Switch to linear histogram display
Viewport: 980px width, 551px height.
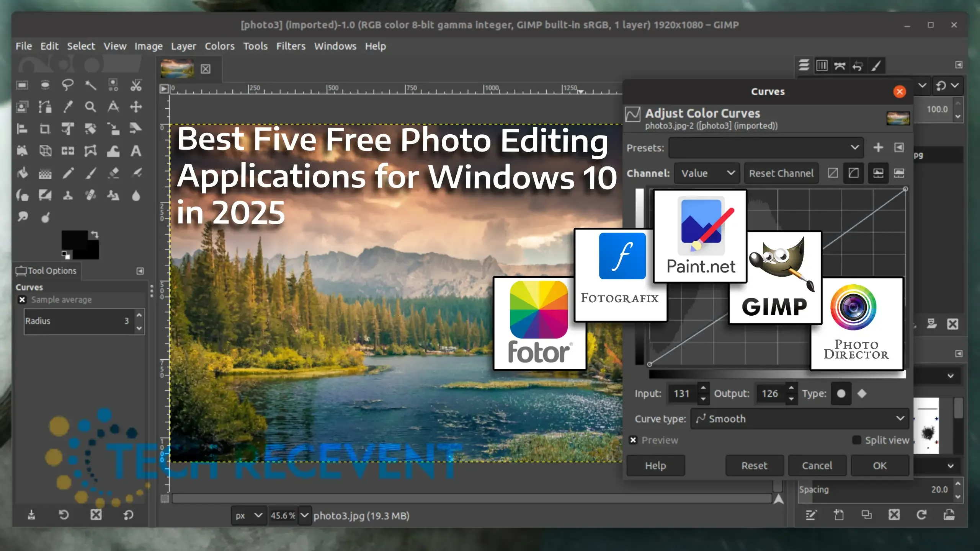pyautogui.click(x=878, y=173)
